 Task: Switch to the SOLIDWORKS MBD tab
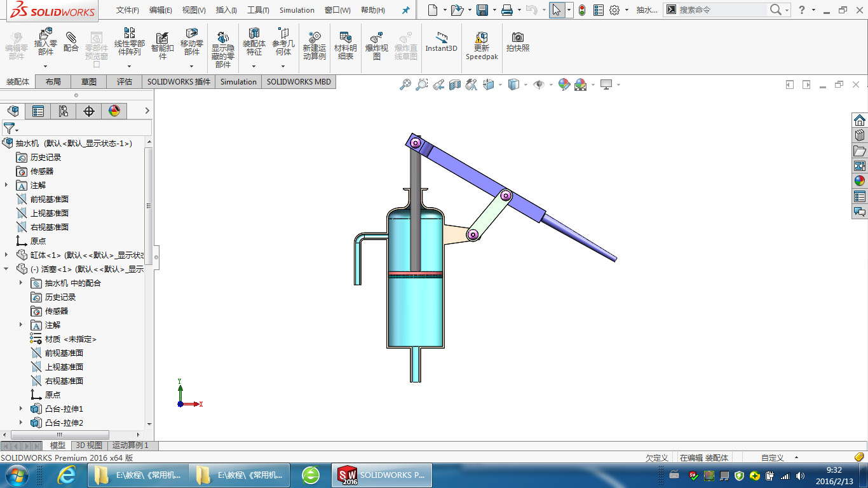click(299, 82)
